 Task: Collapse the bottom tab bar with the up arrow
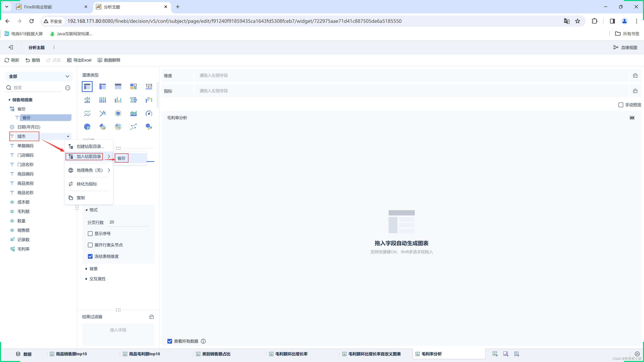[x=637, y=354]
